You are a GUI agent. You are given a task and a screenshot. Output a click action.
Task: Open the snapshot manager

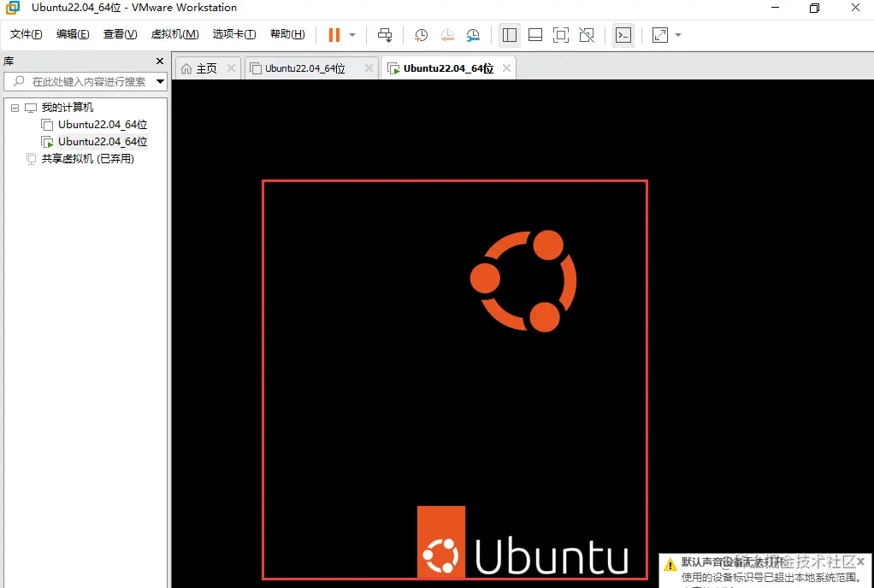point(473,35)
